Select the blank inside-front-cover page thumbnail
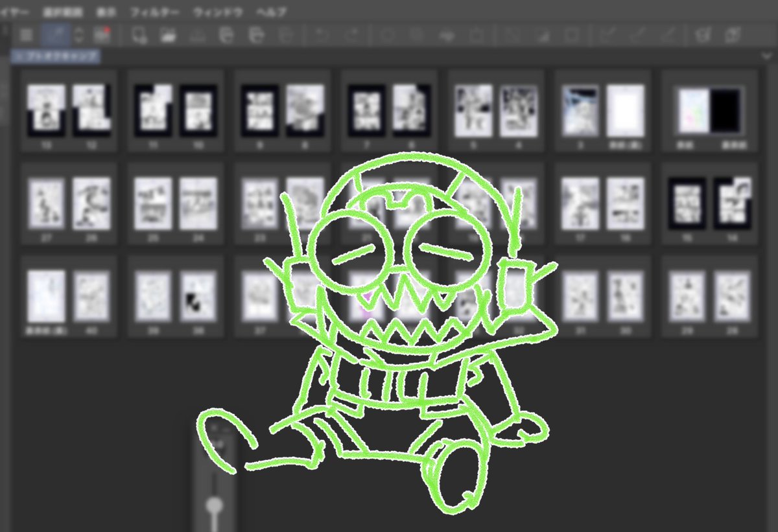This screenshot has width=778, height=532. 626,111
